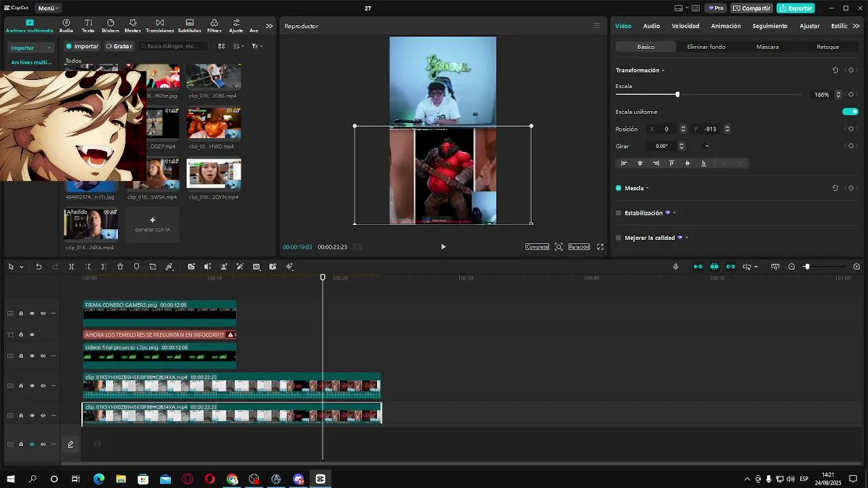Select clip_01K...2QYN.mp4 thumbnail
The width and height of the screenshot is (868, 488).
[x=214, y=174]
